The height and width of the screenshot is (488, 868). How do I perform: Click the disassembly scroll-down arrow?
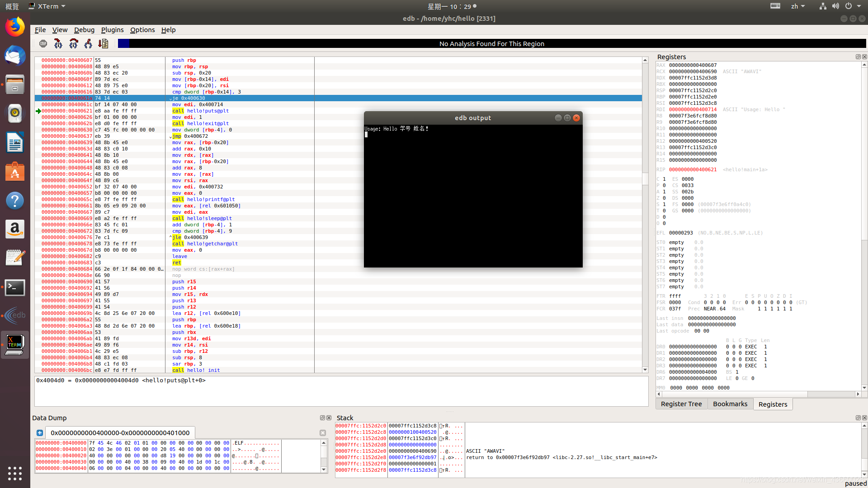pos(645,370)
